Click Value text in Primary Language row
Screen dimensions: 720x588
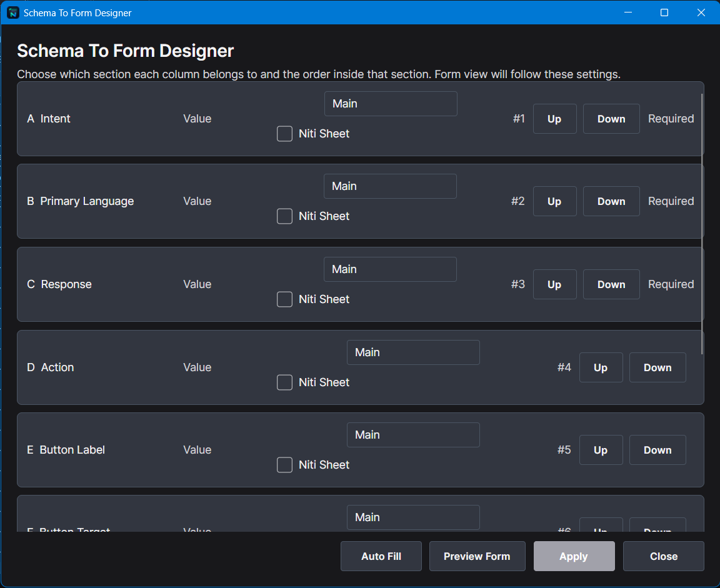pos(197,201)
